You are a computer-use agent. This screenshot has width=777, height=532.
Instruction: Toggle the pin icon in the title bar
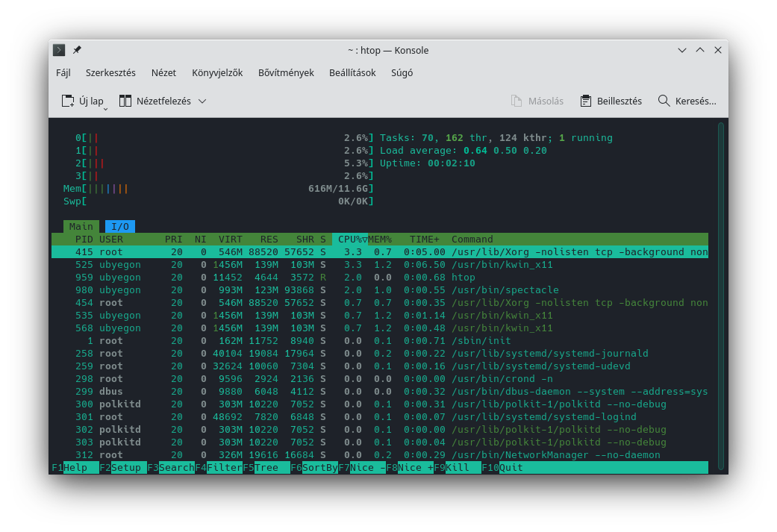[x=77, y=50]
